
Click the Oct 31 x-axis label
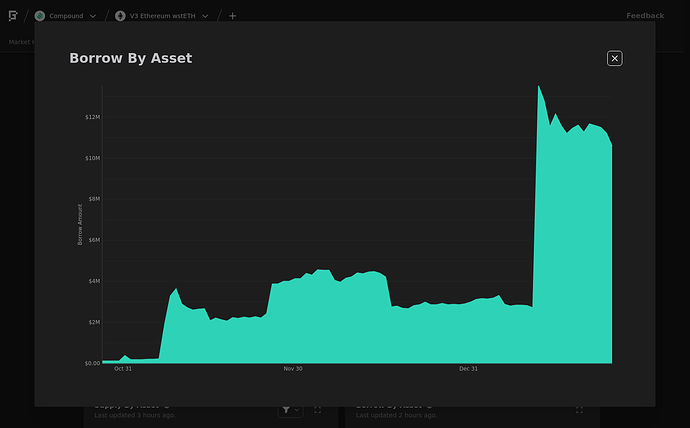tap(123, 369)
